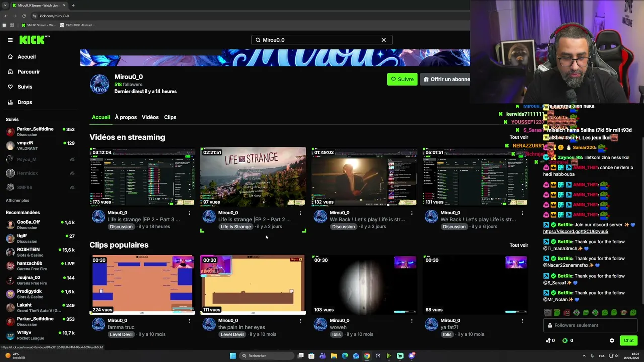Image resolution: width=644 pixels, height=362 pixels.
Task: Click the green Chat send button
Action: coord(629,341)
